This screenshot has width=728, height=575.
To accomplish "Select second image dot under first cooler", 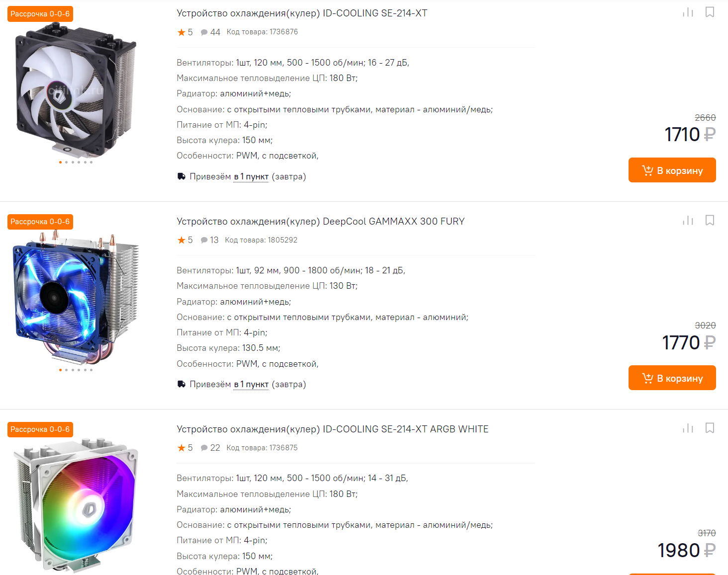I will pyautogui.click(x=66, y=162).
